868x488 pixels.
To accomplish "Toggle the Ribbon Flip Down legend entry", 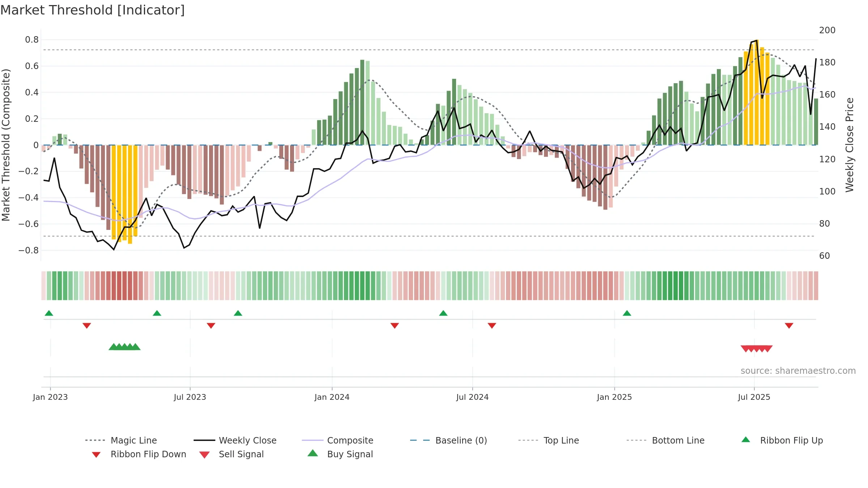I will pyautogui.click(x=139, y=454).
